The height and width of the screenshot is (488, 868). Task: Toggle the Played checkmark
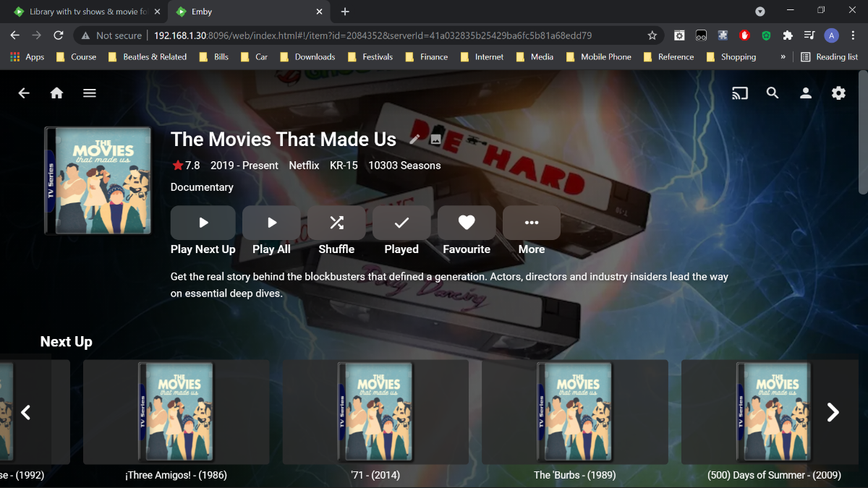(x=401, y=223)
